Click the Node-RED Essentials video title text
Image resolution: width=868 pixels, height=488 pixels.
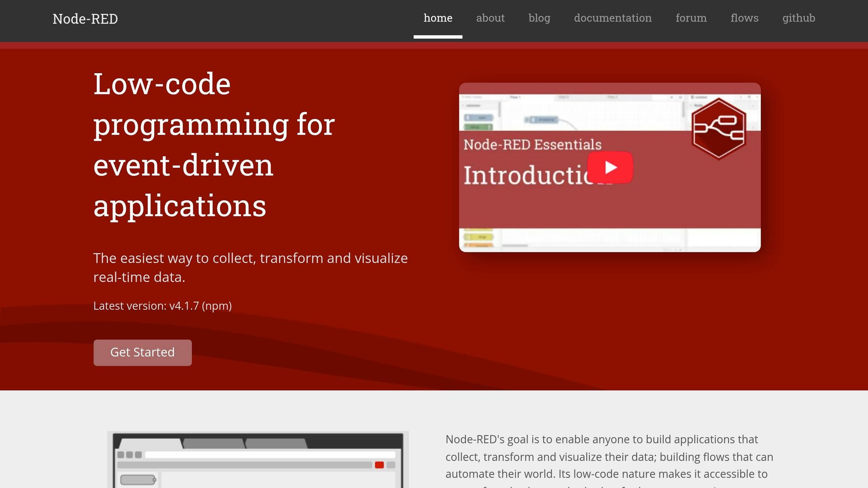532,144
